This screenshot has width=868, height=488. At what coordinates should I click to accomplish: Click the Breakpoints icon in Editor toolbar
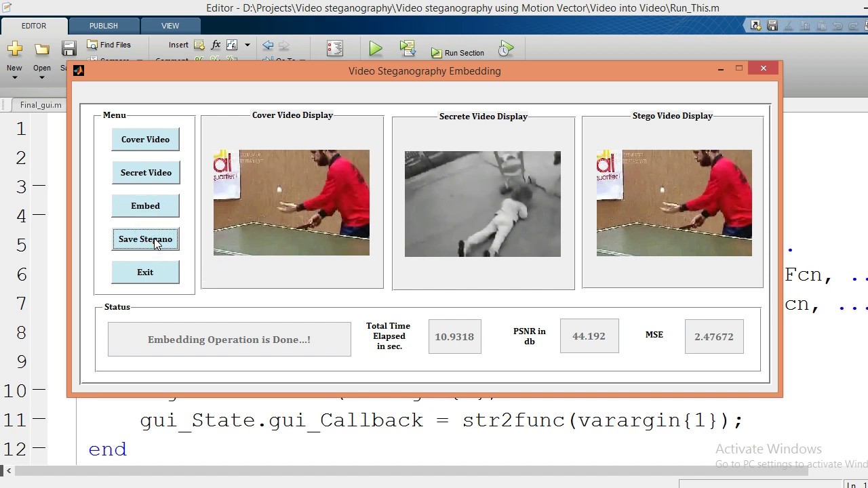(335, 48)
